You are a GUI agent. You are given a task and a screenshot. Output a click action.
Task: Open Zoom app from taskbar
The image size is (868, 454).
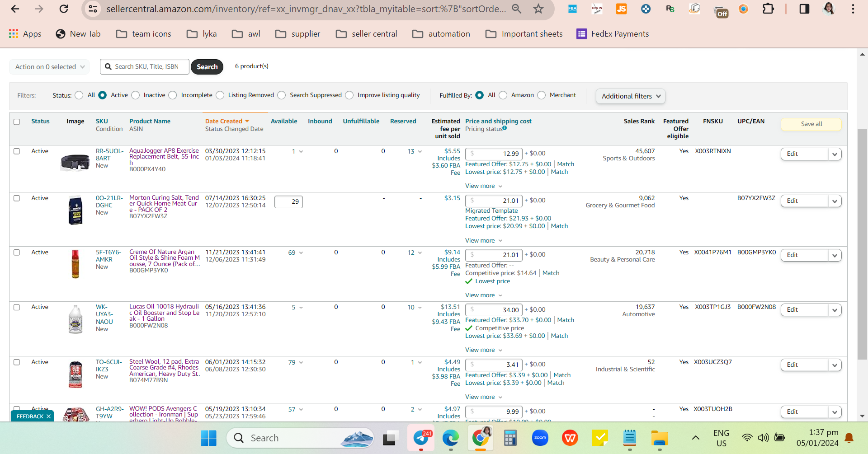pos(540,438)
